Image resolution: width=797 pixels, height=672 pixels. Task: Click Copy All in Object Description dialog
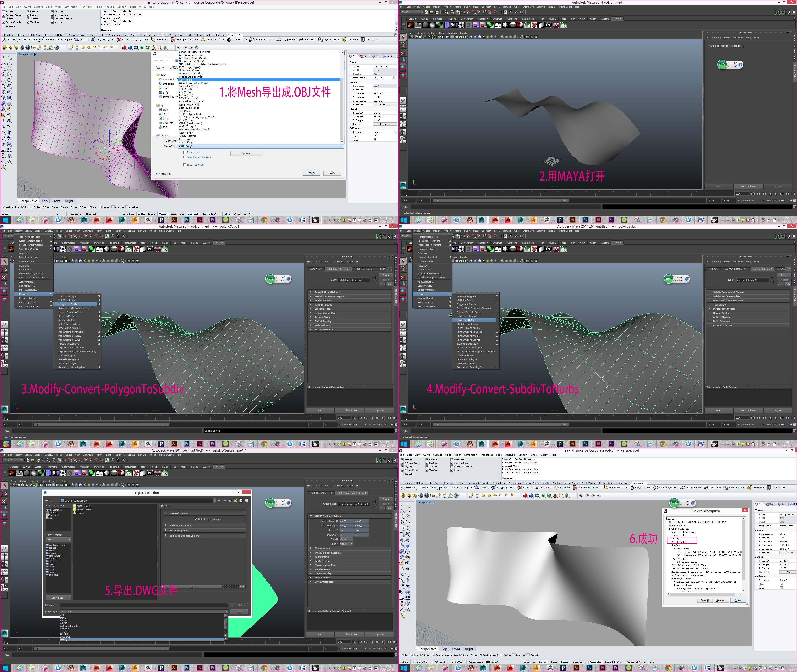click(x=705, y=600)
